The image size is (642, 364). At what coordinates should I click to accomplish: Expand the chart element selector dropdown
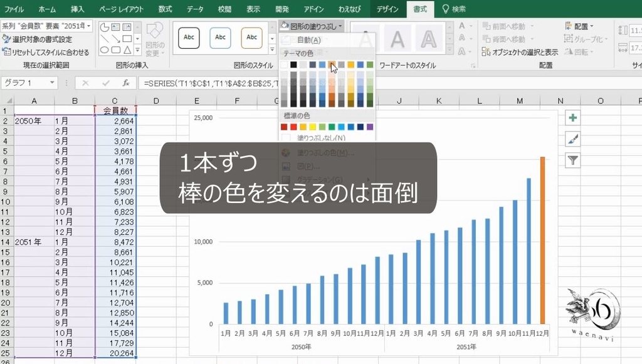88,26
